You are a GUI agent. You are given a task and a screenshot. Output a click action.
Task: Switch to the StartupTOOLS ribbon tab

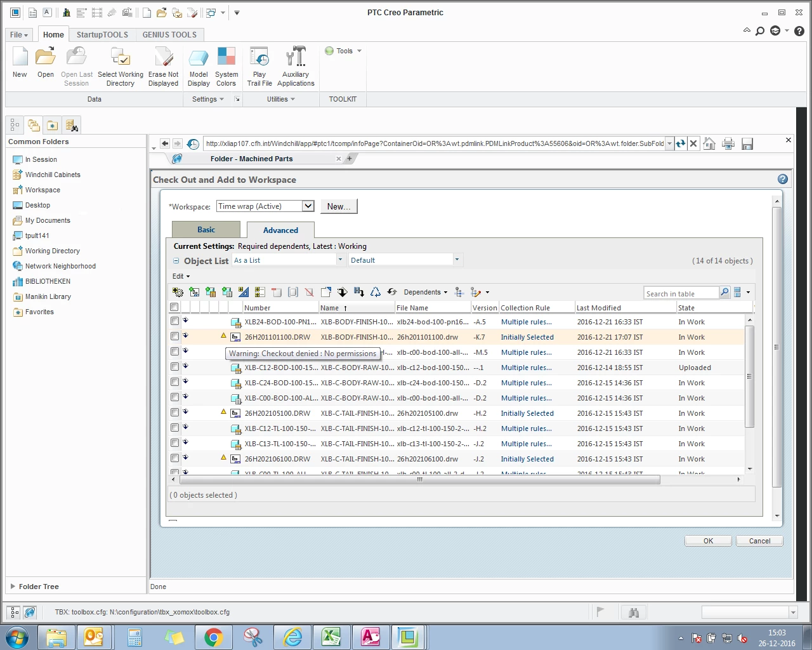coord(102,35)
